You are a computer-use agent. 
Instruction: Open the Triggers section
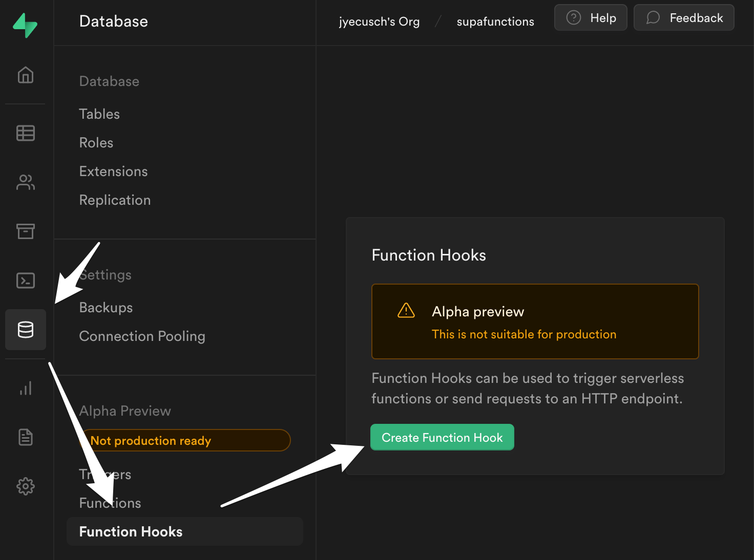(105, 474)
